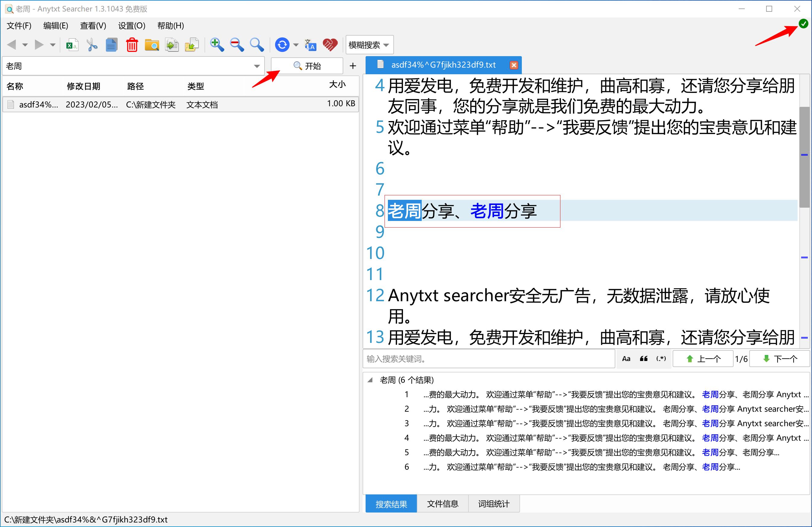This screenshot has height=527, width=812.
Task: Expand the refresh icon's dropdown arrow
Action: coord(296,44)
